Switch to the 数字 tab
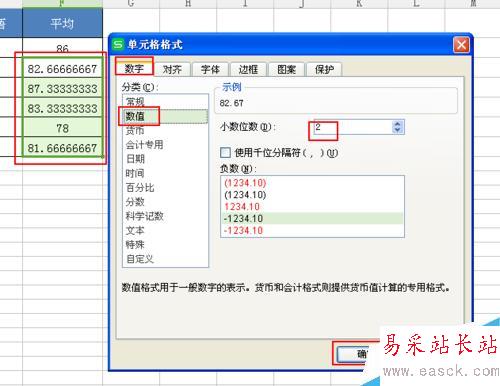 [134, 68]
